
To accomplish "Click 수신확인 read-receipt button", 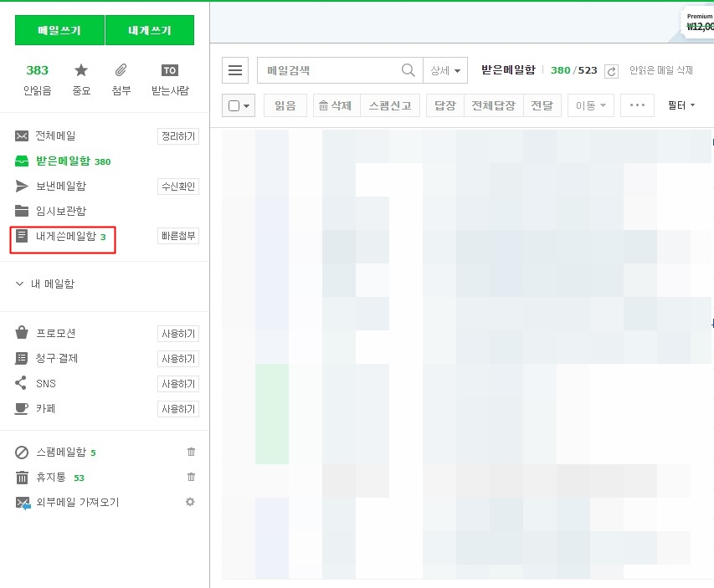I will tap(178, 187).
